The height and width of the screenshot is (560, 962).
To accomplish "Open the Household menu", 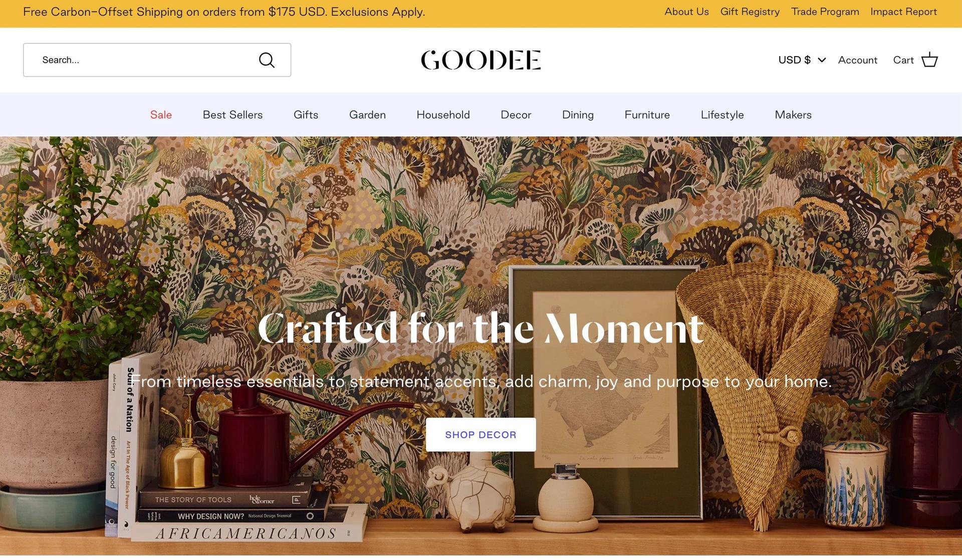I will (443, 115).
